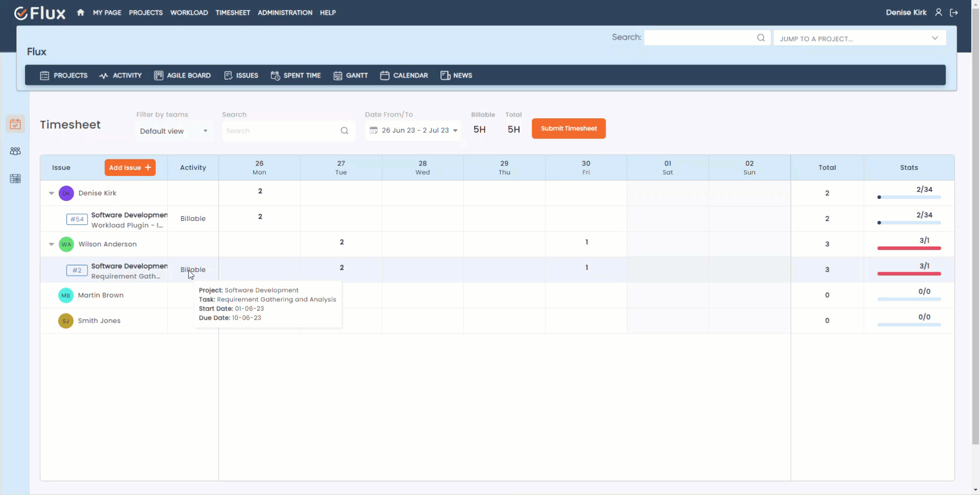Click the timesheet search input field

[282, 131]
